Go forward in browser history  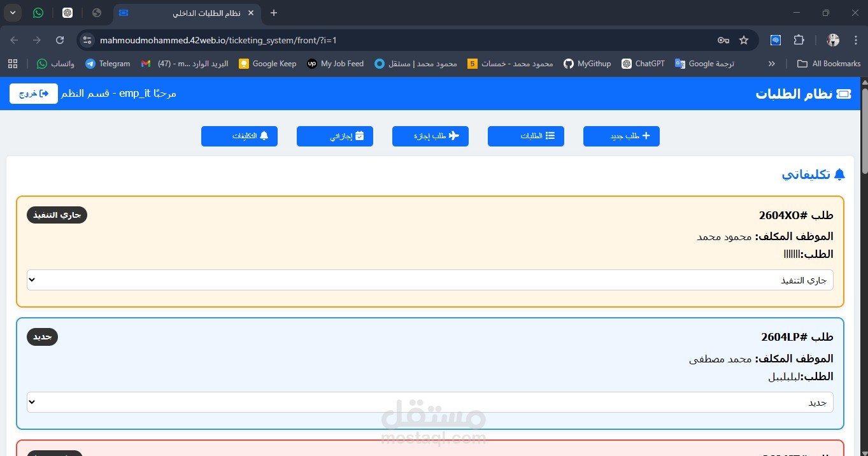tap(37, 40)
